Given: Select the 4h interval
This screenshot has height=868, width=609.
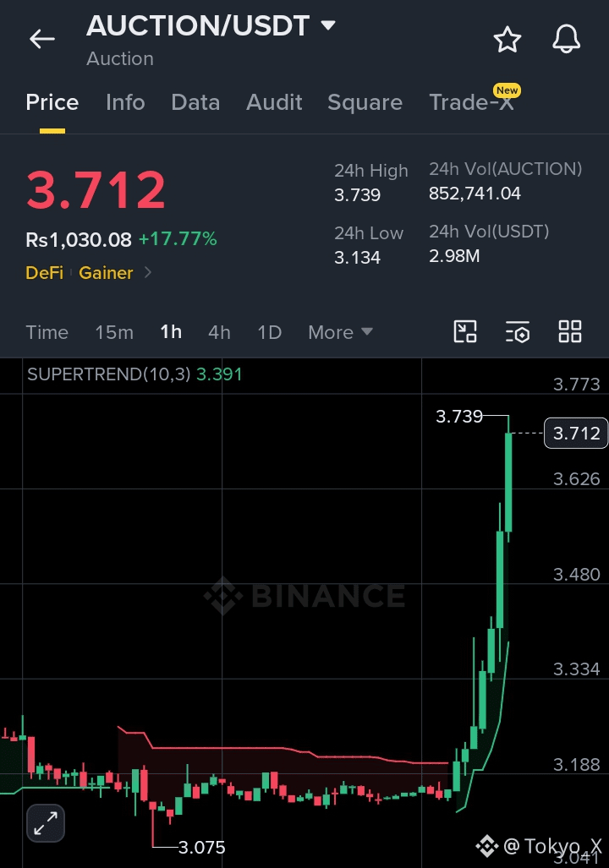Looking at the screenshot, I should click(219, 332).
